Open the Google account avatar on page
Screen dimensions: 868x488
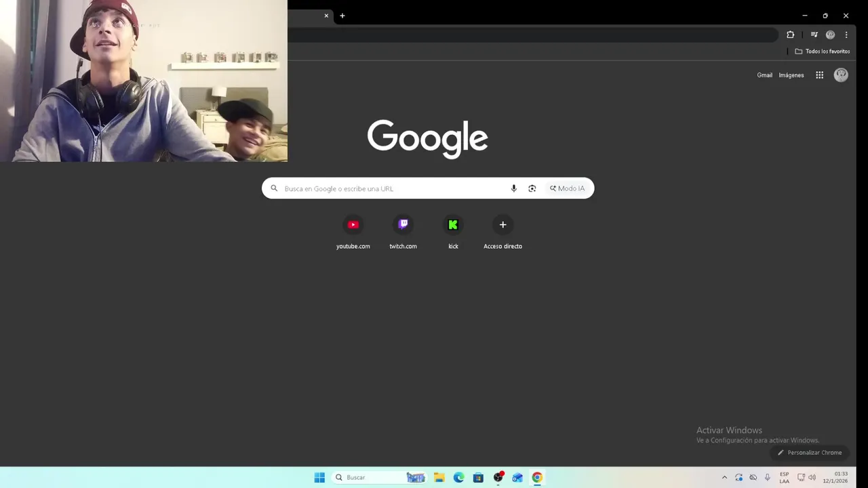[x=841, y=75]
